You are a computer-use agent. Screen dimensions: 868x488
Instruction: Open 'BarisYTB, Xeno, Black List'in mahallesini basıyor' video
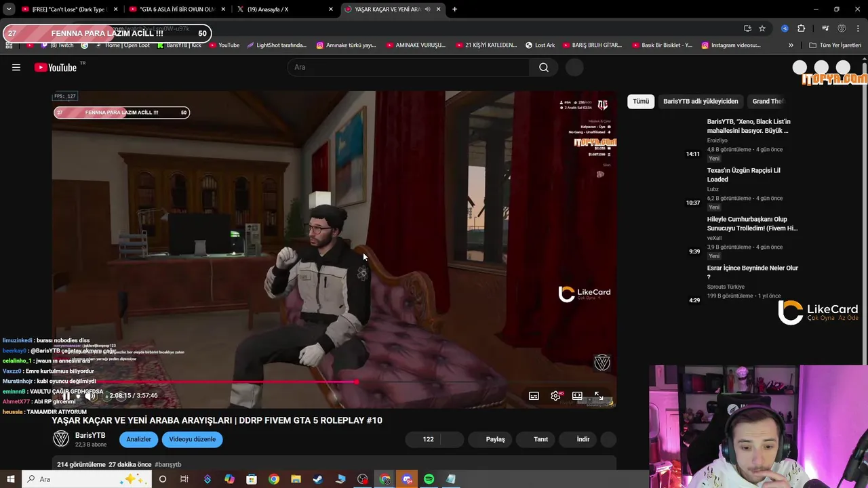[x=749, y=126]
